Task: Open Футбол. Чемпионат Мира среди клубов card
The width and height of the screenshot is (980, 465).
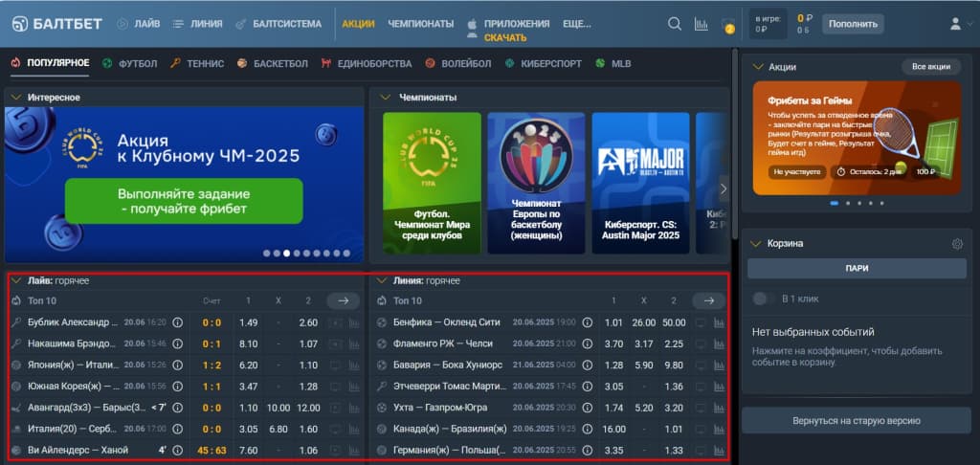Action: tap(432, 183)
